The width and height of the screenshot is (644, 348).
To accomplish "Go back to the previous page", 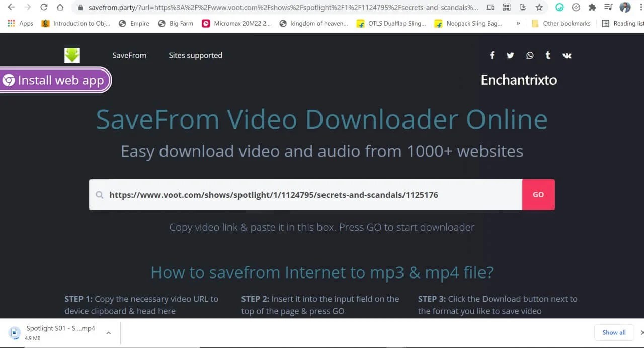I will [x=11, y=7].
